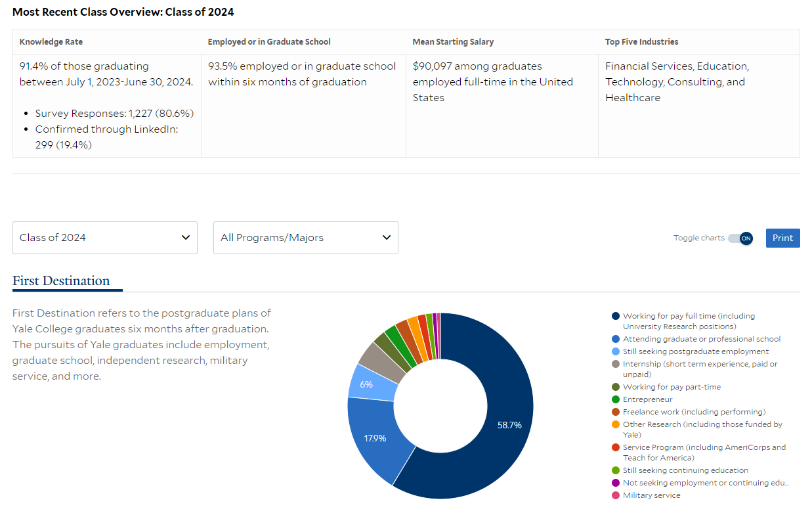Image resolution: width=812 pixels, height=515 pixels.
Task: Click the Freelance work legend entry
Action: 694,412
